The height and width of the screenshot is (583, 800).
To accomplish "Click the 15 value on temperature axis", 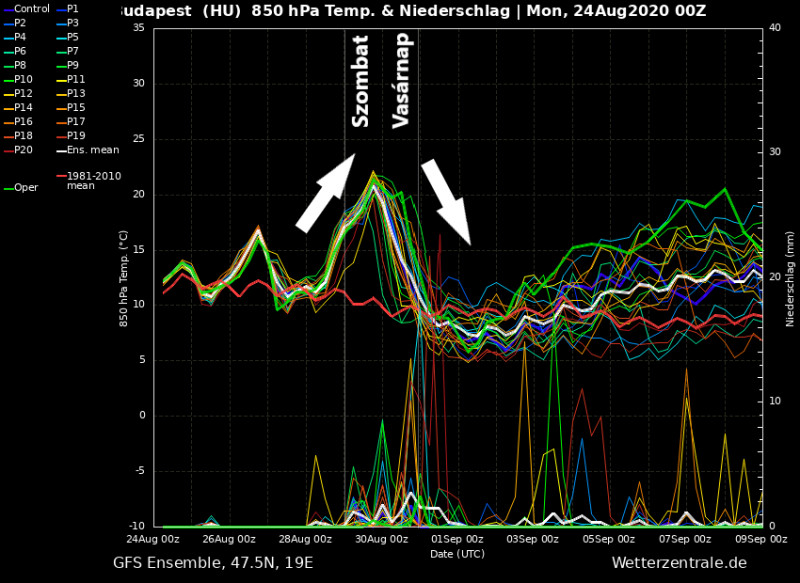I will click(139, 249).
